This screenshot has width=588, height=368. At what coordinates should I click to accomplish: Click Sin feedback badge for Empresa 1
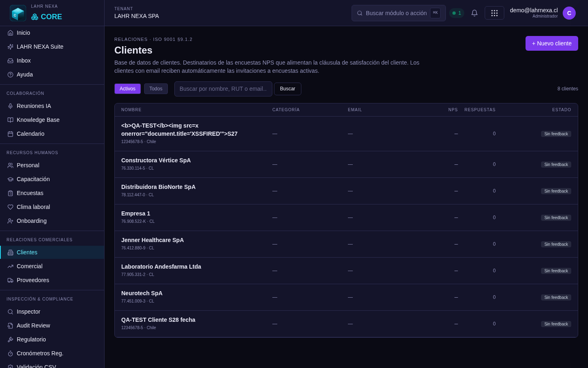(x=556, y=218)
